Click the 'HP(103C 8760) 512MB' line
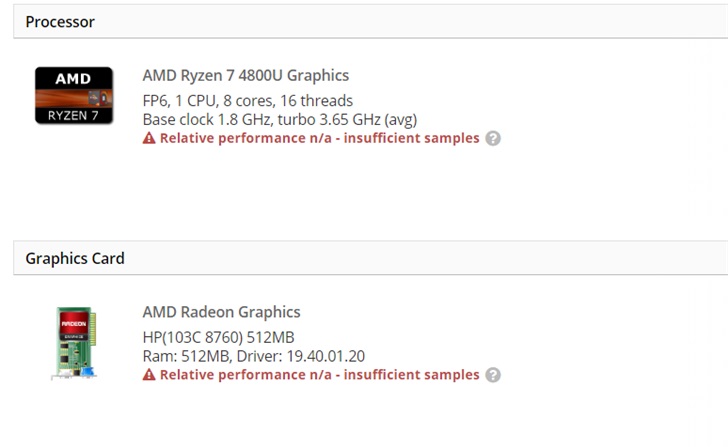The width and height of the screenshot is (728, 447). click(x=218, y=337)
